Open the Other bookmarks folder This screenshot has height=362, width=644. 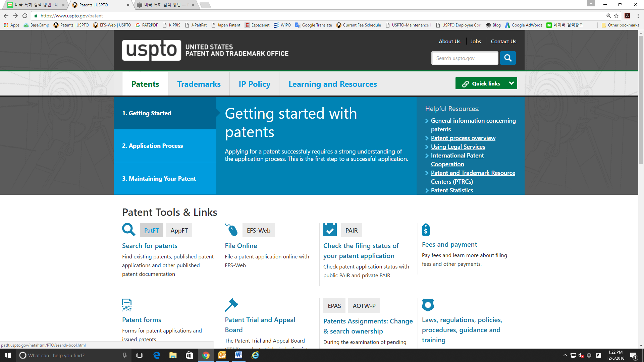point(620,25)
